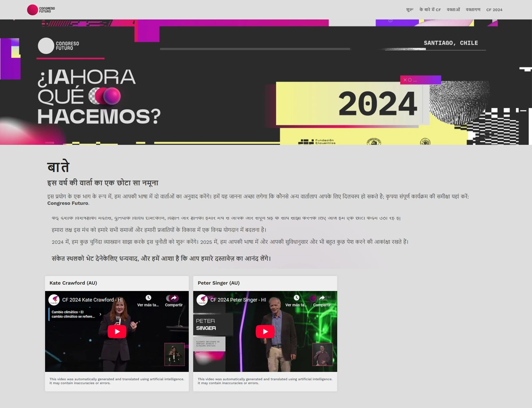Open the 'CF 2024 Peter Singer - HI' title link
The height and width of the screenshot is (408, 532).
(x=238, y=300)
